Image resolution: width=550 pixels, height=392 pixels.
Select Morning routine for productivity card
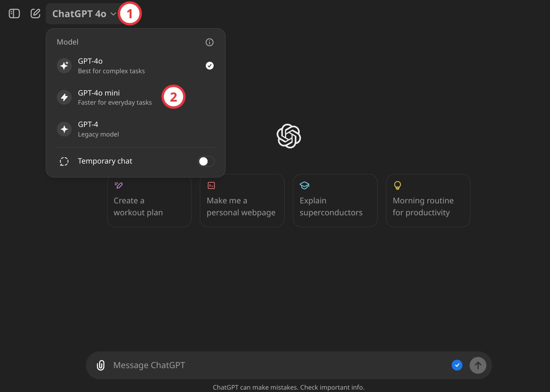(x=428, y=201)
